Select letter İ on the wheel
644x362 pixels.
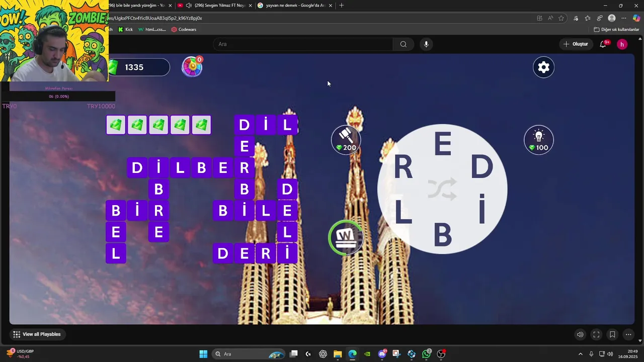481,210
